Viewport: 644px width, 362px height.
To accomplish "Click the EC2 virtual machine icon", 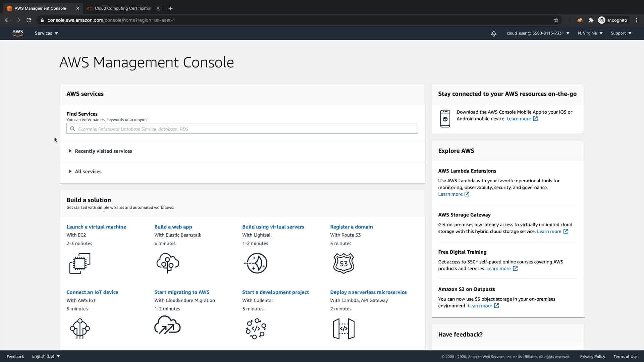I will (x=80, y=263).
